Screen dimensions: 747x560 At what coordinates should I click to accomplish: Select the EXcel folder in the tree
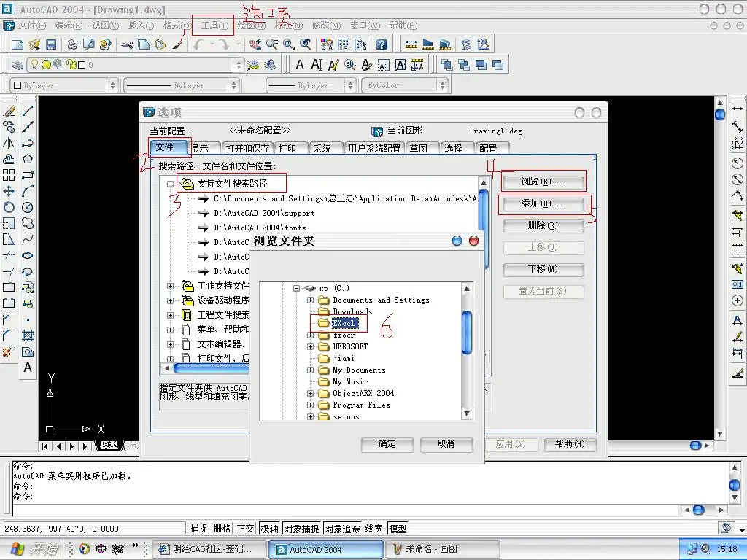pyautogui.click(x=344, y=323)
